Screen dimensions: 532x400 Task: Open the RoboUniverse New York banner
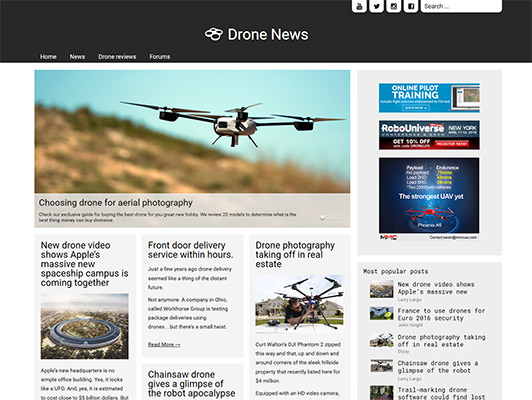pyautogui.click(x=429, y=135)
